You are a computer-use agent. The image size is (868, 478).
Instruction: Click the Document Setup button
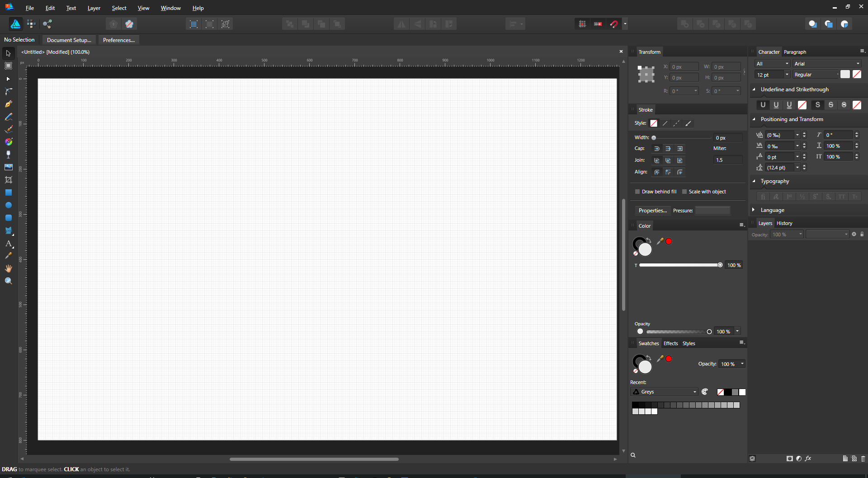coord(69,40)
